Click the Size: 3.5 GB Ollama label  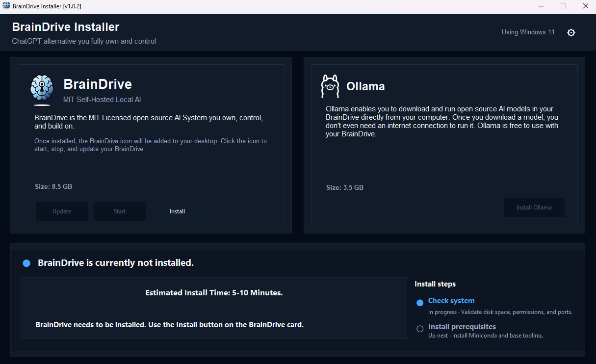pos(345,187)
